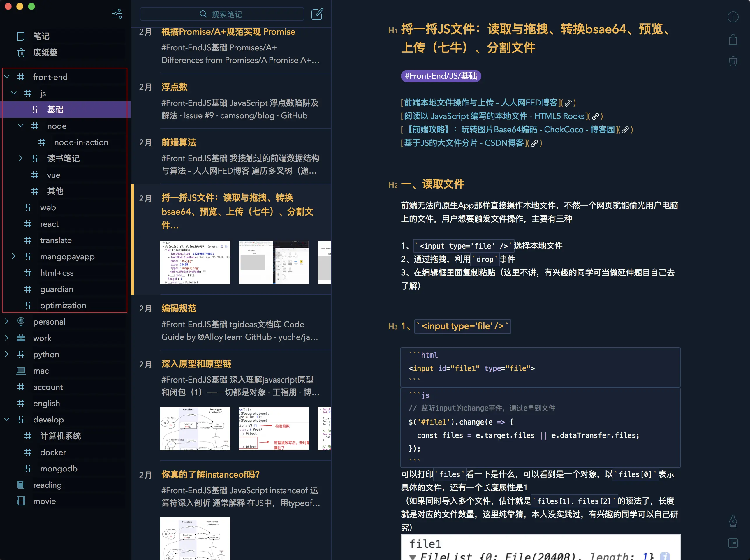This screenshot has height=560, width=750.
Task: Select the 笔记 notes section
Action: point(41,36)
